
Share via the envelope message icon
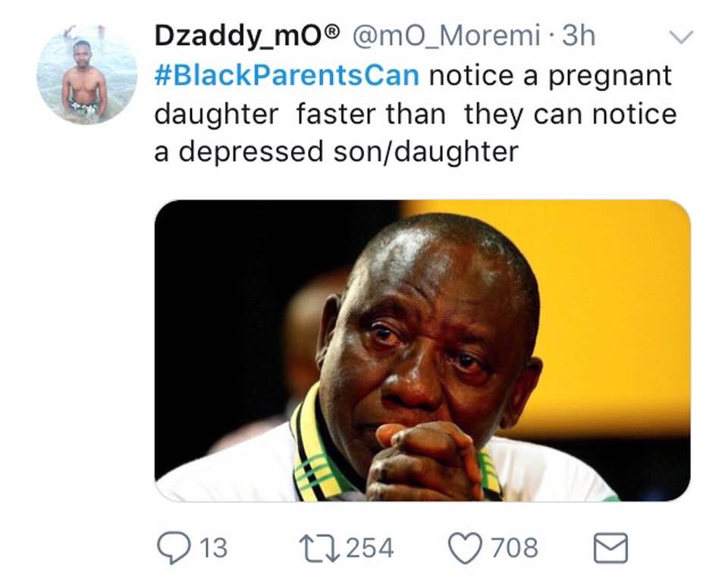(611, 548)
